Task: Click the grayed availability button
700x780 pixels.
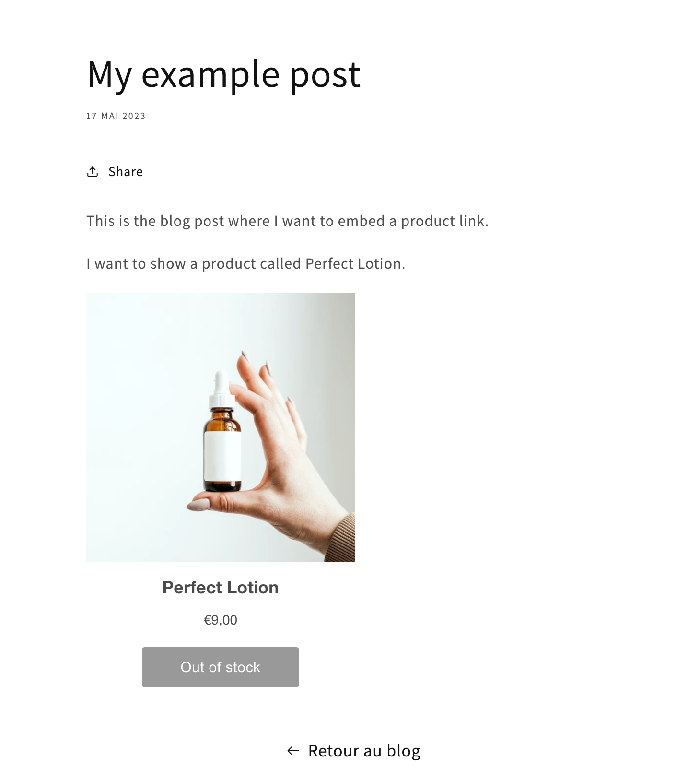Action: click(x=220, y=667)
